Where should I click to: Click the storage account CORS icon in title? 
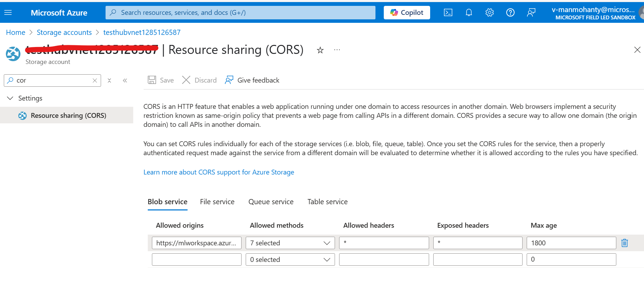(x=13, y=54)
